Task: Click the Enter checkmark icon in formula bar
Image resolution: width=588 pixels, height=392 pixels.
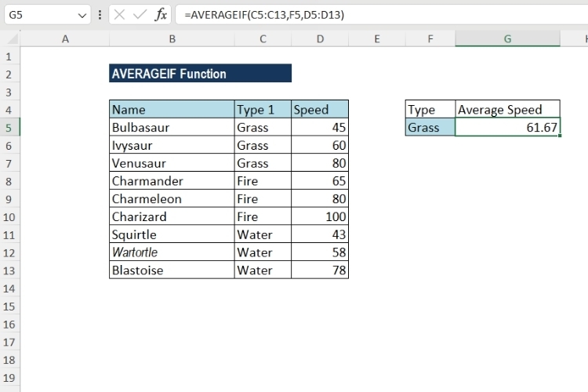Action: click(x=140, y=15)
